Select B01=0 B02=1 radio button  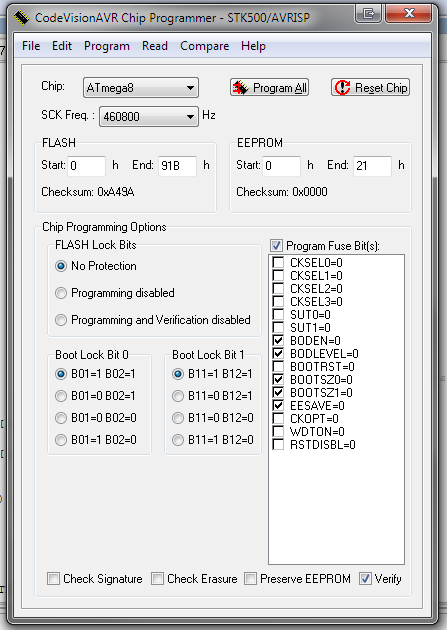pyautogui.click(x=61, y=396)
